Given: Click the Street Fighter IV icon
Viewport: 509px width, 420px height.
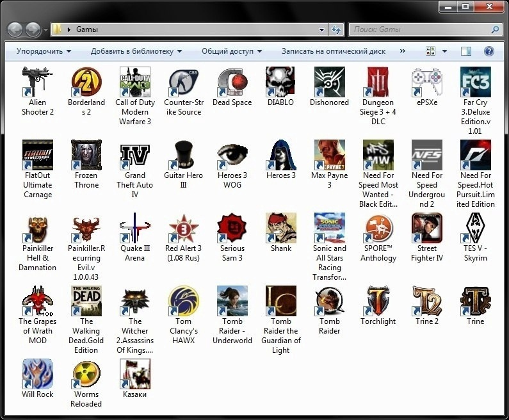Looking at the screenshot, I should 427,228.
